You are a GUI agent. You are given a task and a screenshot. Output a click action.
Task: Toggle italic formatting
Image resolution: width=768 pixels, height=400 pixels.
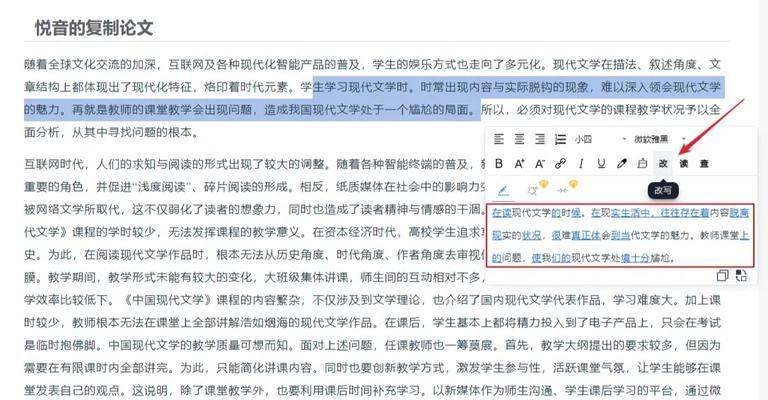tap(581, 164)
